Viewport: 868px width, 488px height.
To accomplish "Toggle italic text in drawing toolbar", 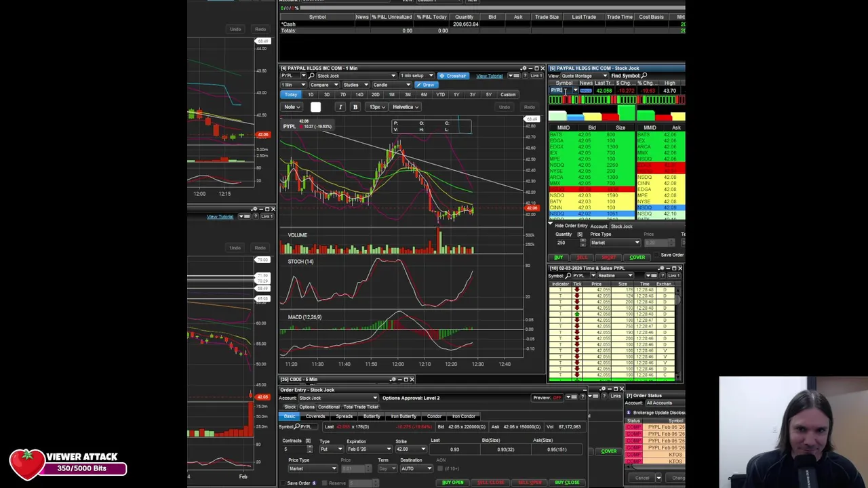I will pyautogui.click(x=340, y=107).
